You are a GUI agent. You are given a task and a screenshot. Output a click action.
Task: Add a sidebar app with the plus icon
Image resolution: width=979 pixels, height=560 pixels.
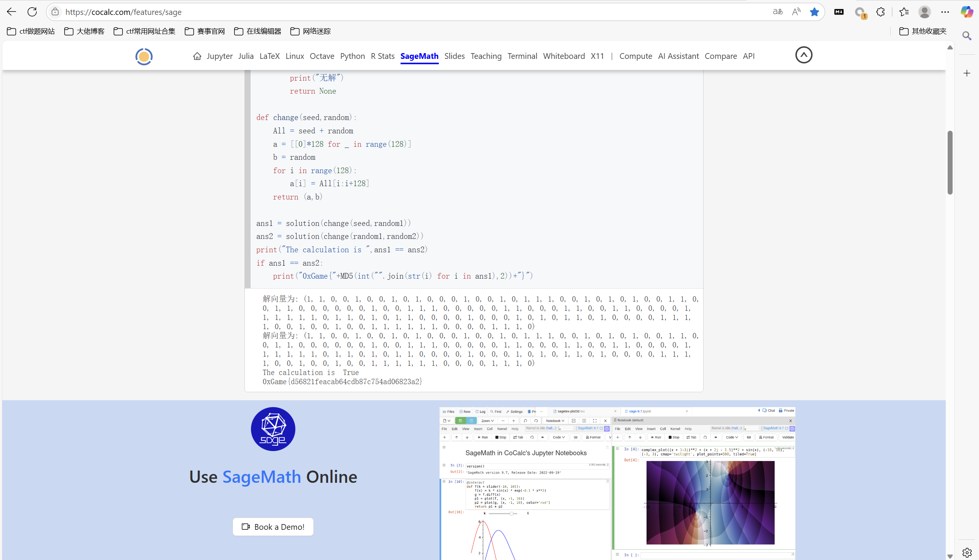pos(967,73)
